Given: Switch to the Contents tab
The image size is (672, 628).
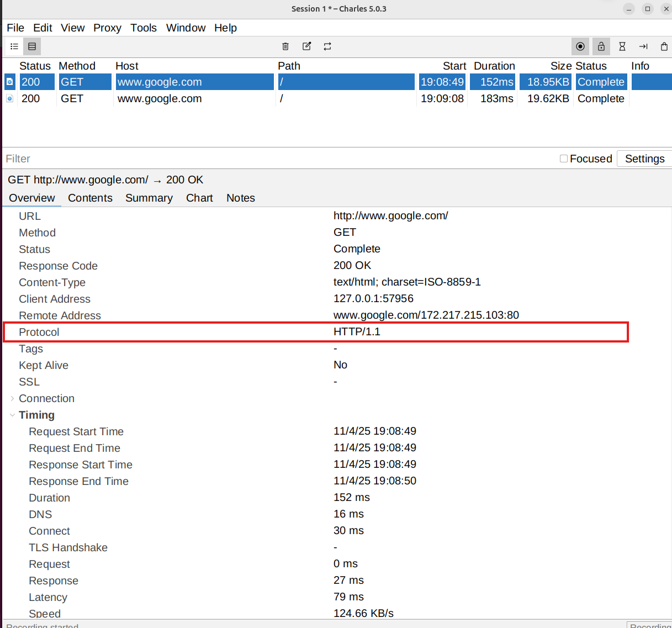Looking at the screenshot, I should click(x=90, y=198).
